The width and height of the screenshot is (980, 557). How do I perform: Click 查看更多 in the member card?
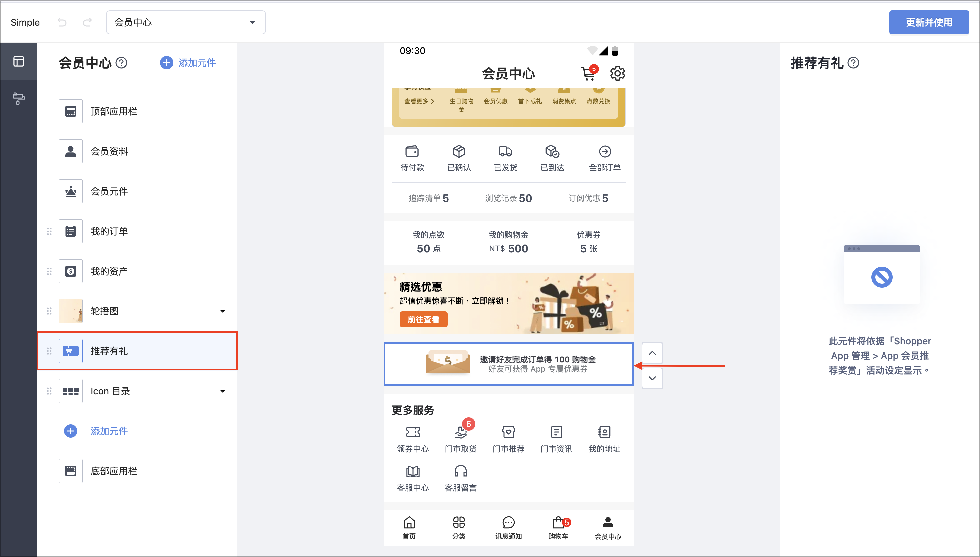[x=419, y=101]
